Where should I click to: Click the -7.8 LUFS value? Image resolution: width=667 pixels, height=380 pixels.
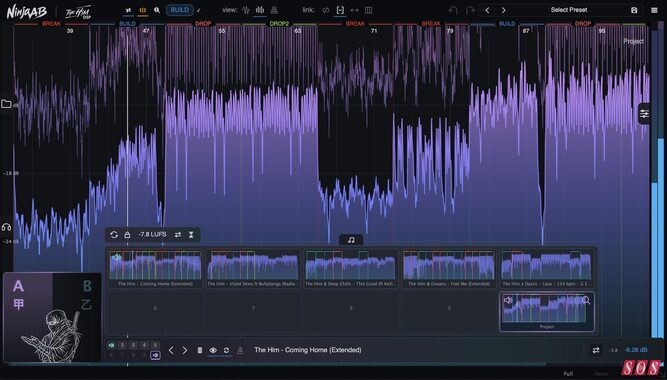click(x=152, y=234)
